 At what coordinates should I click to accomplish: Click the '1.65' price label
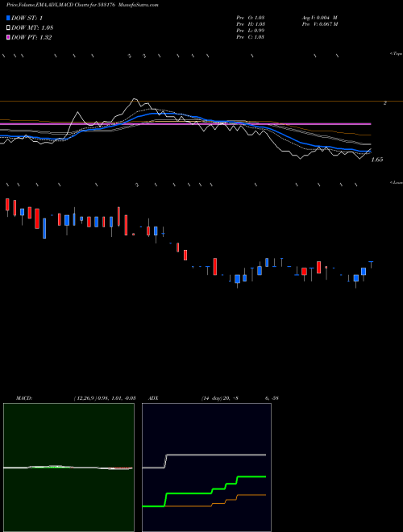click(377, 160)
